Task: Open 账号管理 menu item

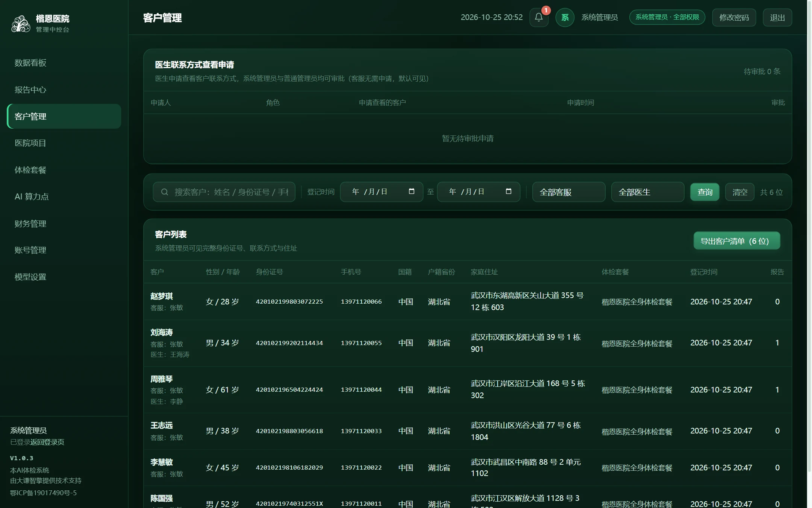Action: [64, 250]
